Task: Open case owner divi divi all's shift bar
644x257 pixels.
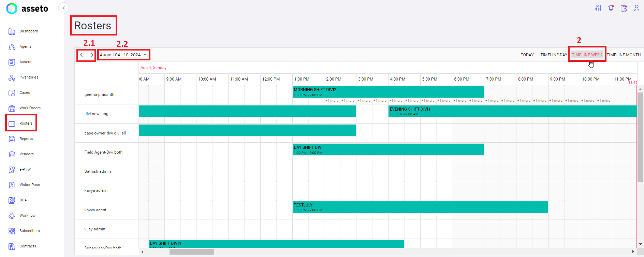Action: (247, 130)
